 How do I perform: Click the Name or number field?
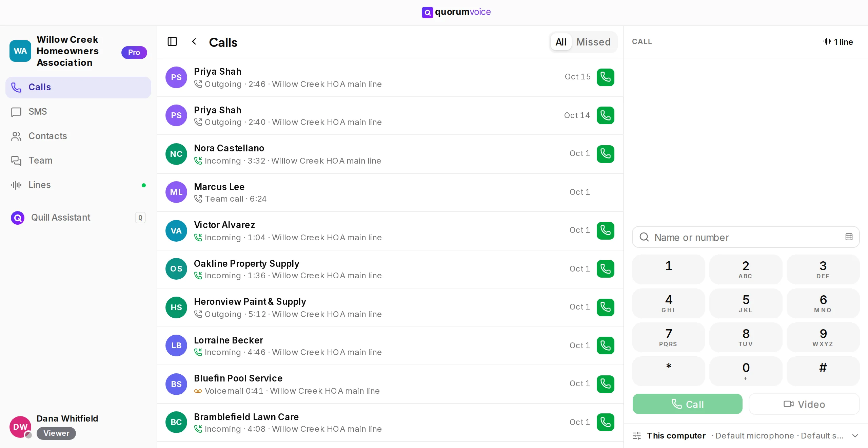tap(746, 237)
